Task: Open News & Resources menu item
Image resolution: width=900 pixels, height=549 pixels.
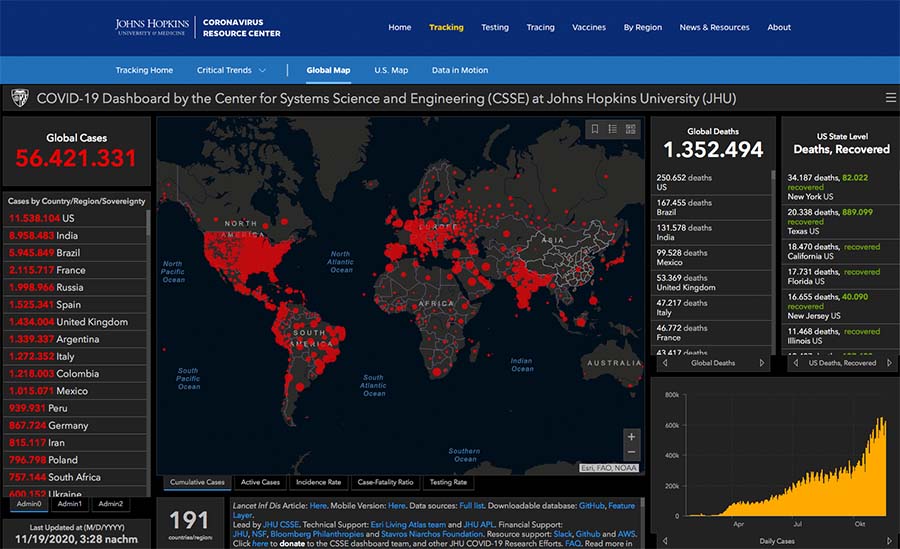Action: pos(715,27)
